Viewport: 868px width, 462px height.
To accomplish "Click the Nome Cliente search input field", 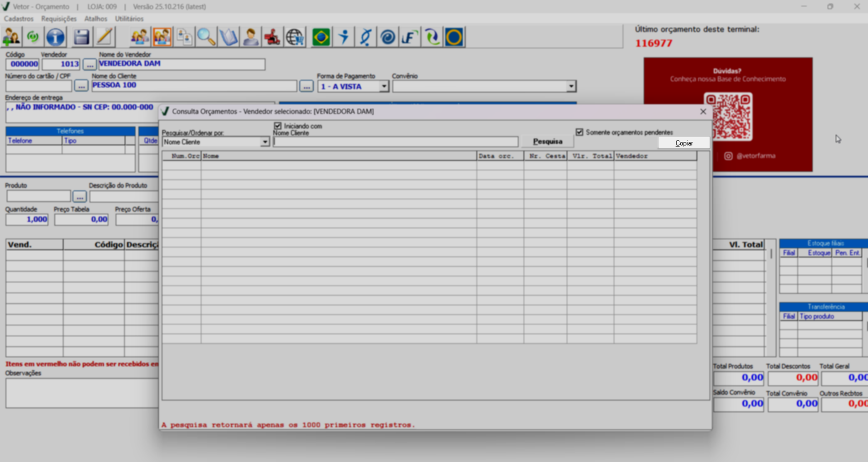I will point(395,142).
